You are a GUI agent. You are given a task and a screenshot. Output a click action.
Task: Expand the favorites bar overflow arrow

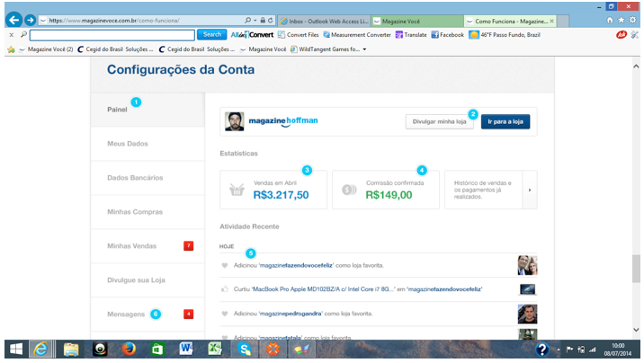pyautogui.click(x=364, y=49)
